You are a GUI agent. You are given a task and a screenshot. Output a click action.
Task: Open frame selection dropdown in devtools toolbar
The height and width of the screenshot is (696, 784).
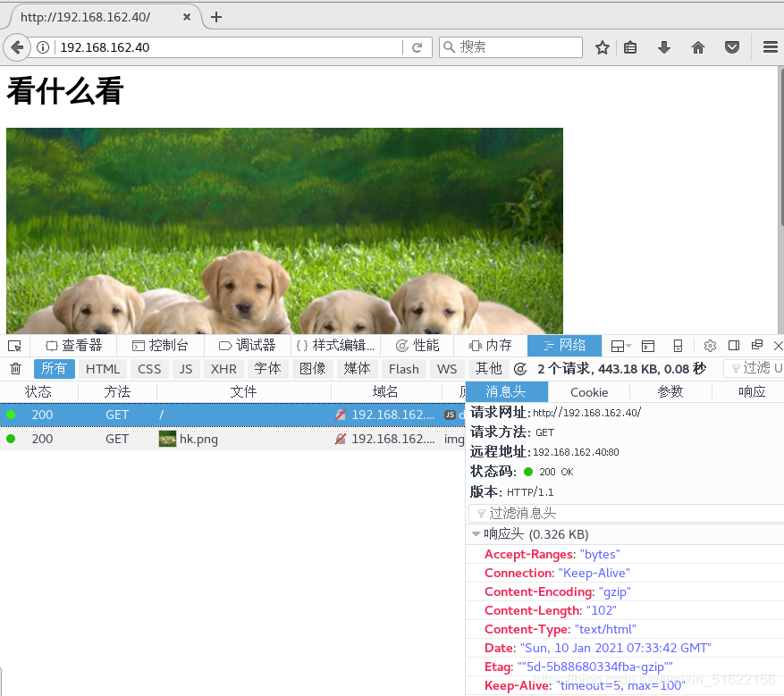[621, 346]
